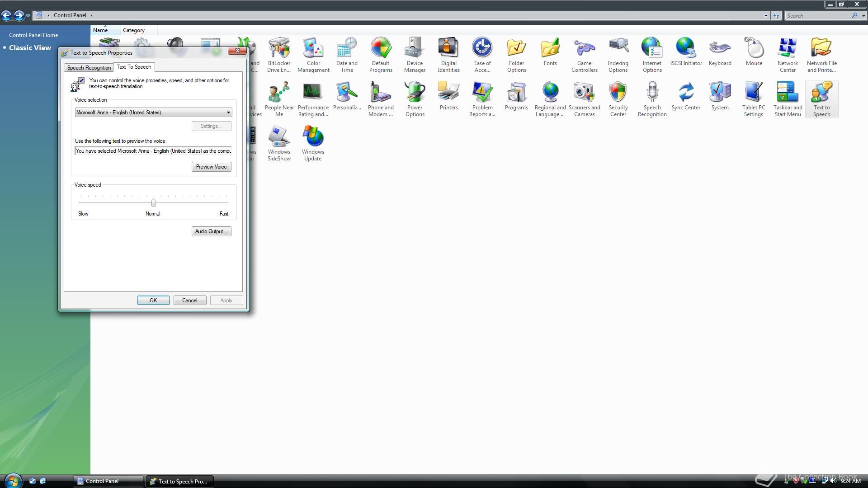The image size is (868, 488).
Task: Click the Preview Voice button
Action: 211,167
